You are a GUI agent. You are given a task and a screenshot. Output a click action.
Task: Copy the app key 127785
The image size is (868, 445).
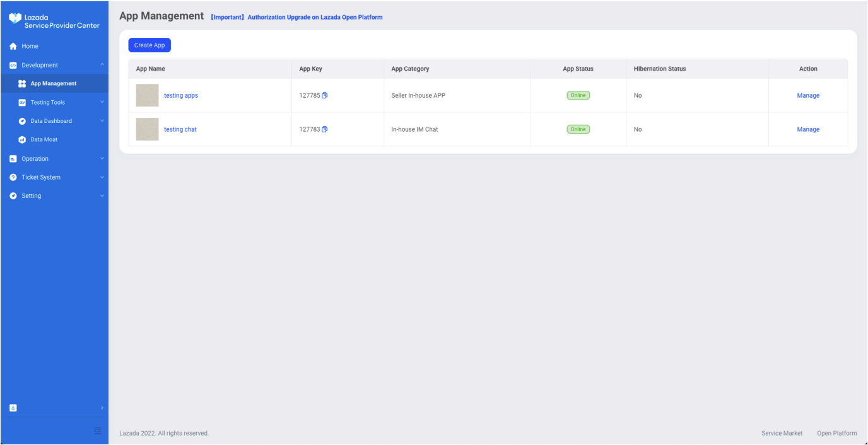[325, 96]
